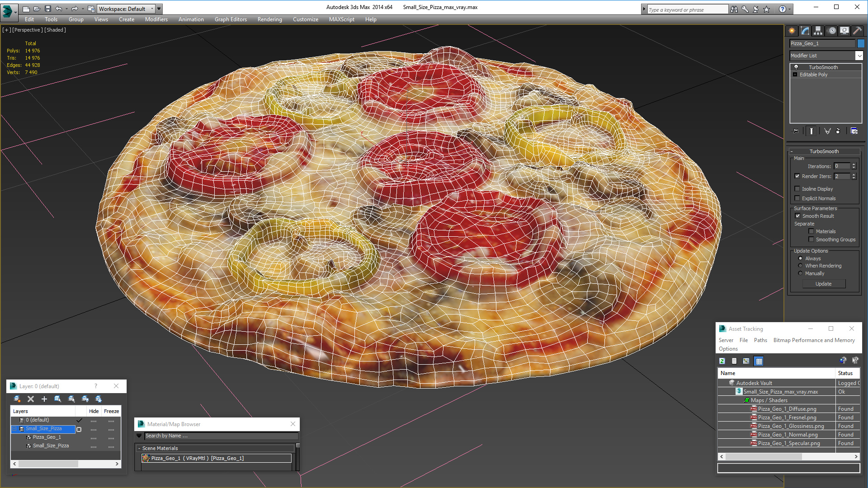Screen dimensions: 868x488
Task: Click the Shaded viewport label
Action: 55,30
